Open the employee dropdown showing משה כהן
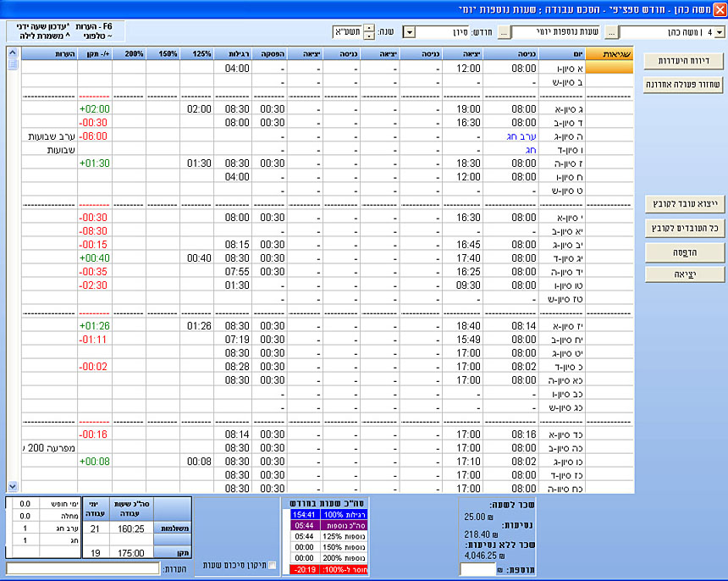728x581 pixels. point(720,32)
